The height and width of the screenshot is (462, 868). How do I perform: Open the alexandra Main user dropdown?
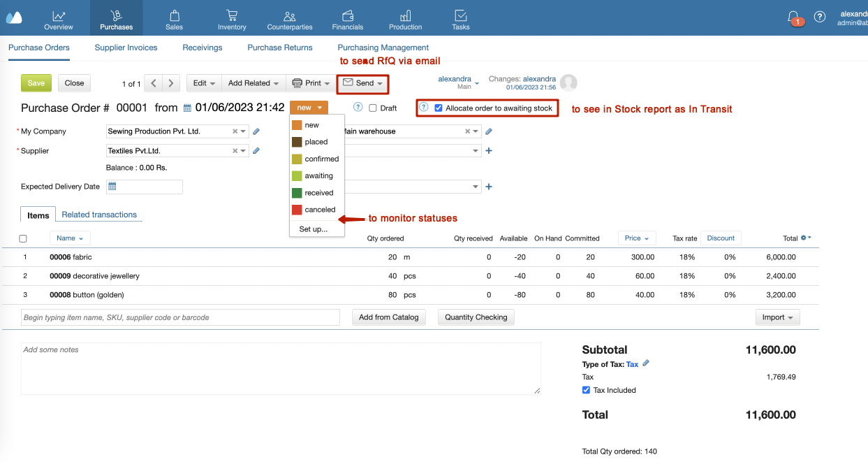[x=459, y=83]
